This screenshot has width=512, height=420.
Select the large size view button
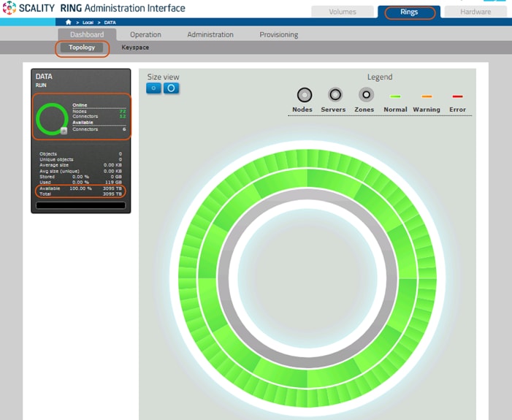click(x=171, y=88)
